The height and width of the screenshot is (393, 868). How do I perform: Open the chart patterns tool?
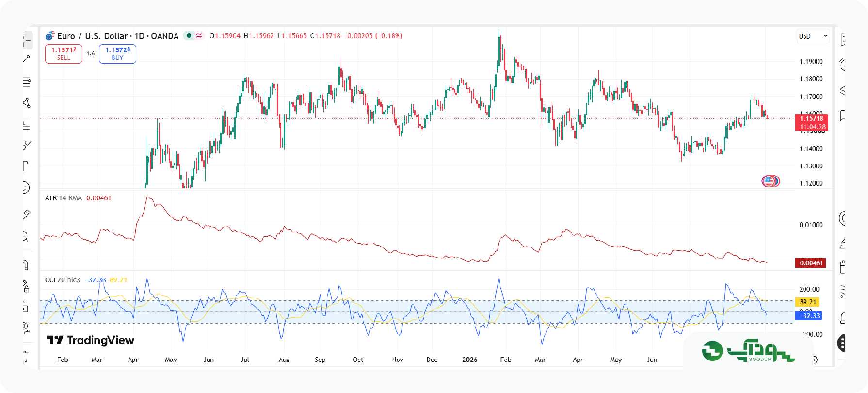tap(27, 103)
